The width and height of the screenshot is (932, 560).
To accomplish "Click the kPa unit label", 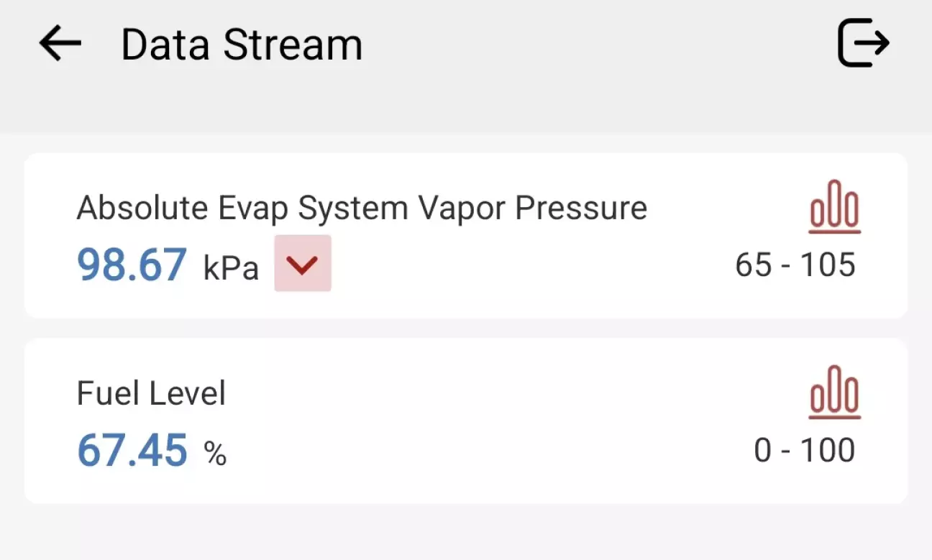I will [231, 268].
